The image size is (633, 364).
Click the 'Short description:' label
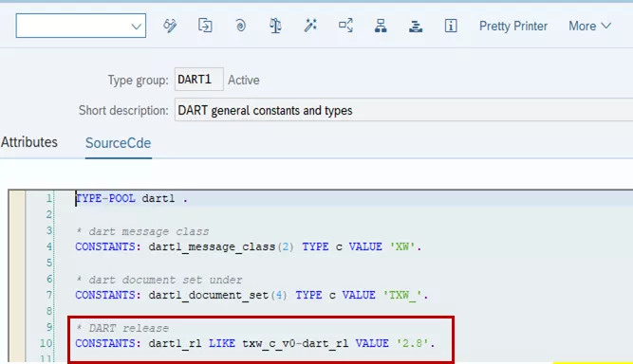pos(123,111)
